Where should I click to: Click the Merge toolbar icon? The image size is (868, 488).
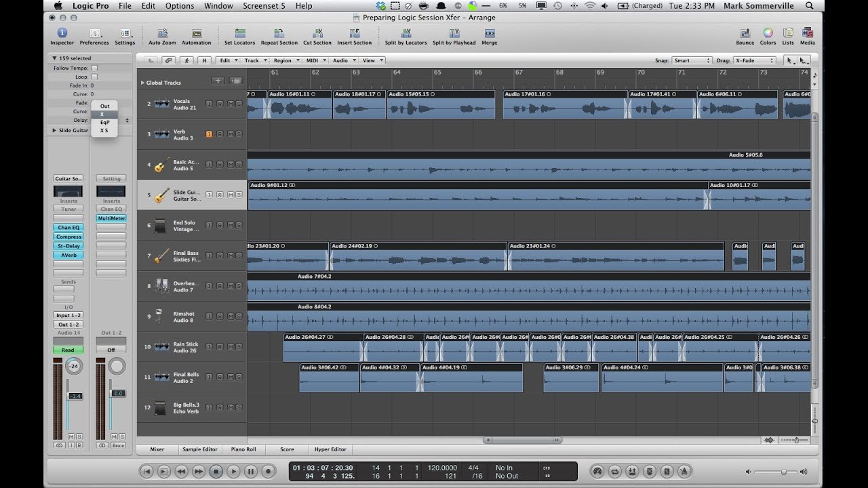coord(489,33)
